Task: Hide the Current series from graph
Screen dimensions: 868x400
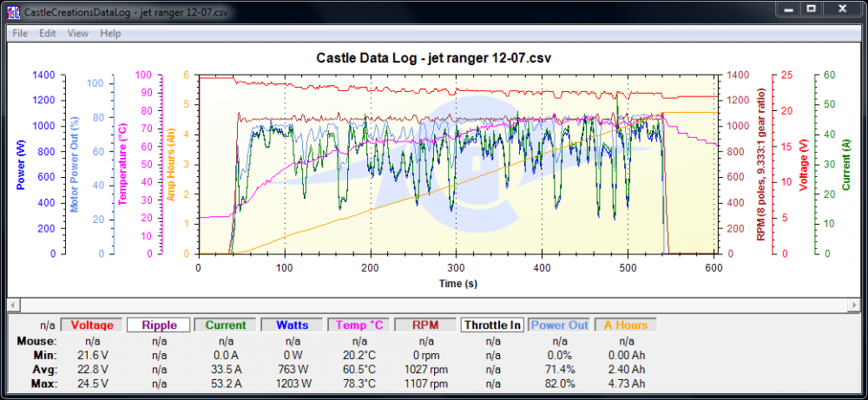Action: [224, 325]
